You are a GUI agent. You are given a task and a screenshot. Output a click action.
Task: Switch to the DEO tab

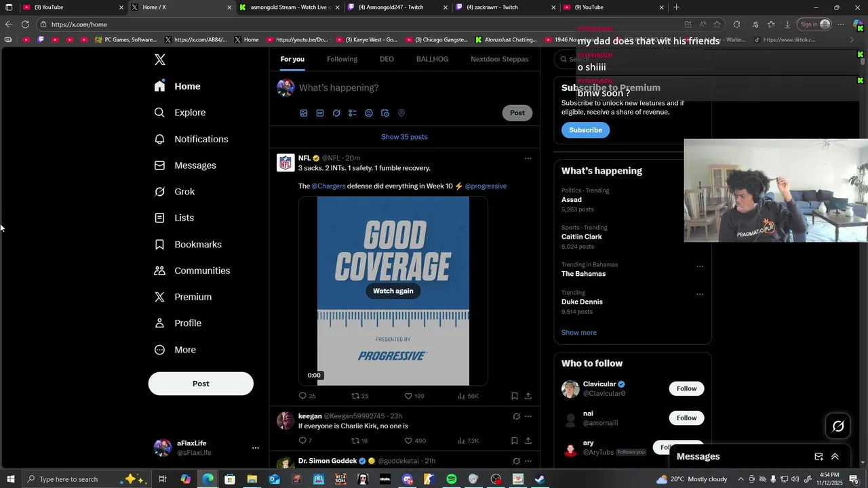point(387,59)
